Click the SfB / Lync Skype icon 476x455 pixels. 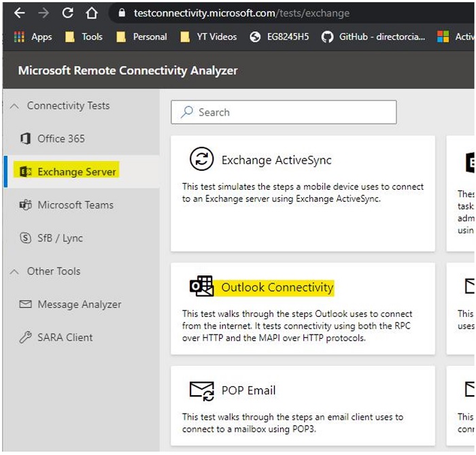click(x=26, y=238)
